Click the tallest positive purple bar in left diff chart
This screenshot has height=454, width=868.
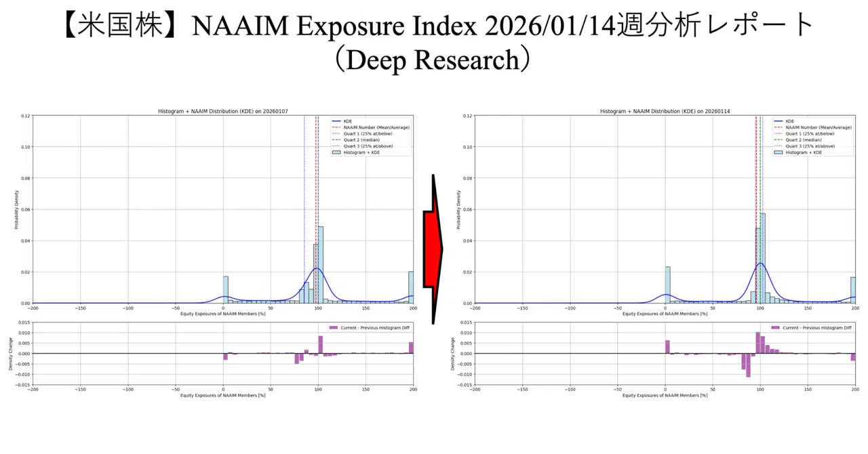click(x=321, y=345)
